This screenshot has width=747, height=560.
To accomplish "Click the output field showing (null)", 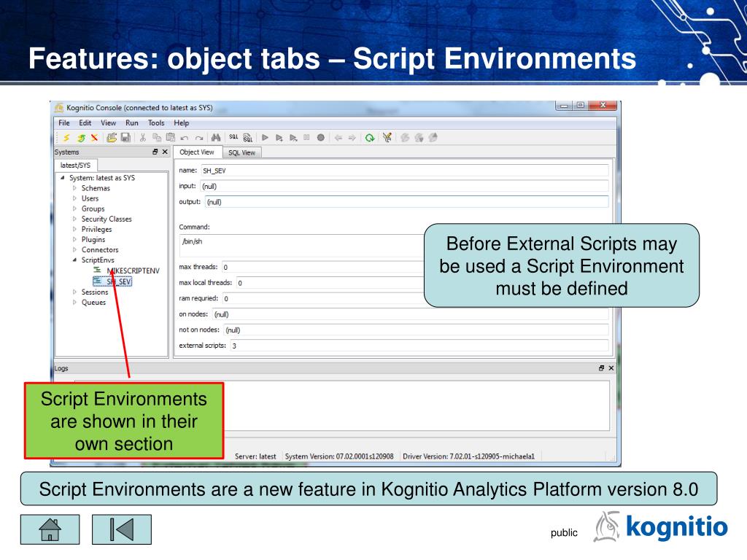I will point(406,202).
